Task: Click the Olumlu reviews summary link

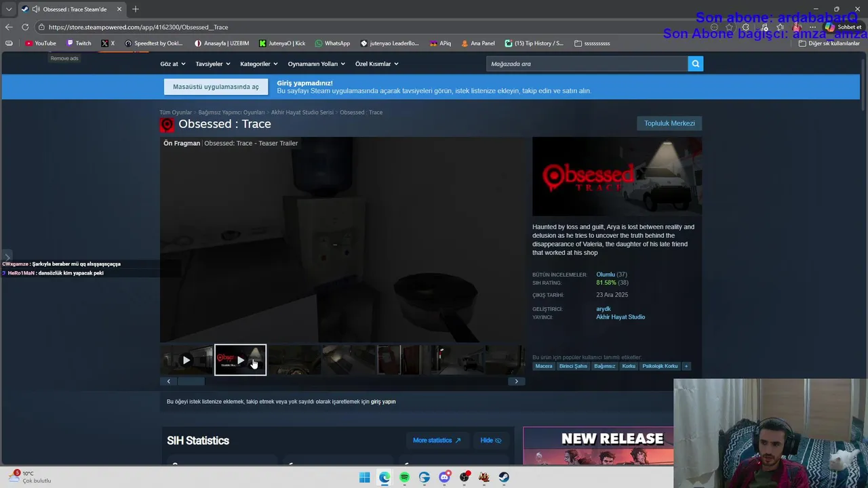Action: coord(606,274)
